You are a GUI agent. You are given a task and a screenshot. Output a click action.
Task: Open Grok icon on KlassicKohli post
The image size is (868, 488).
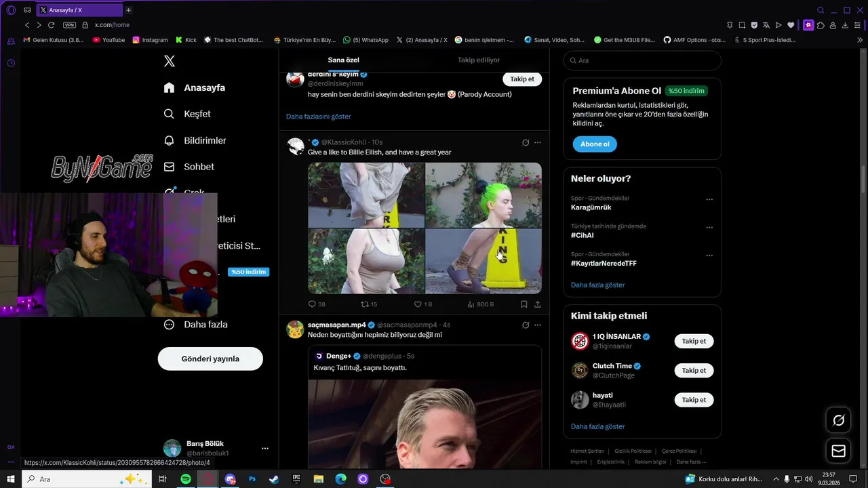(x=526, y=142)
